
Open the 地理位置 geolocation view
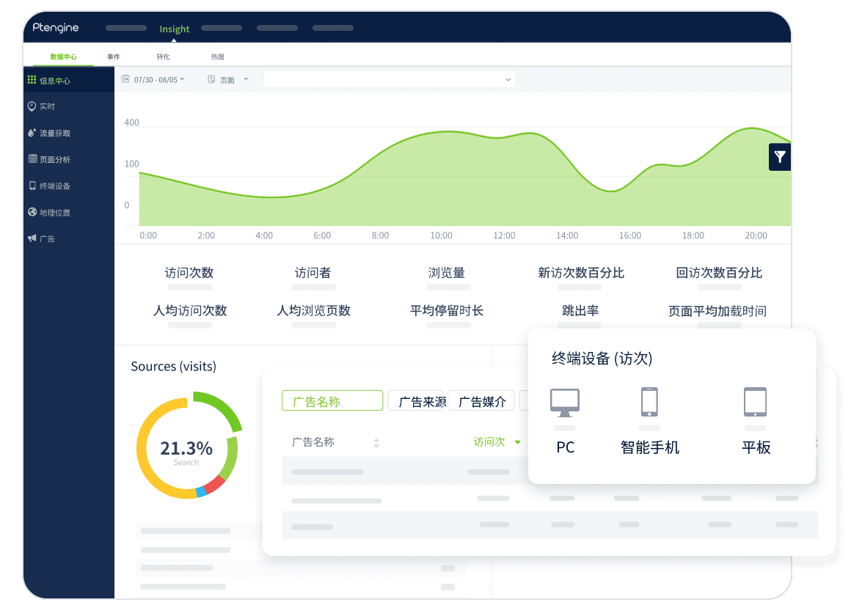[x=51, y=212]
